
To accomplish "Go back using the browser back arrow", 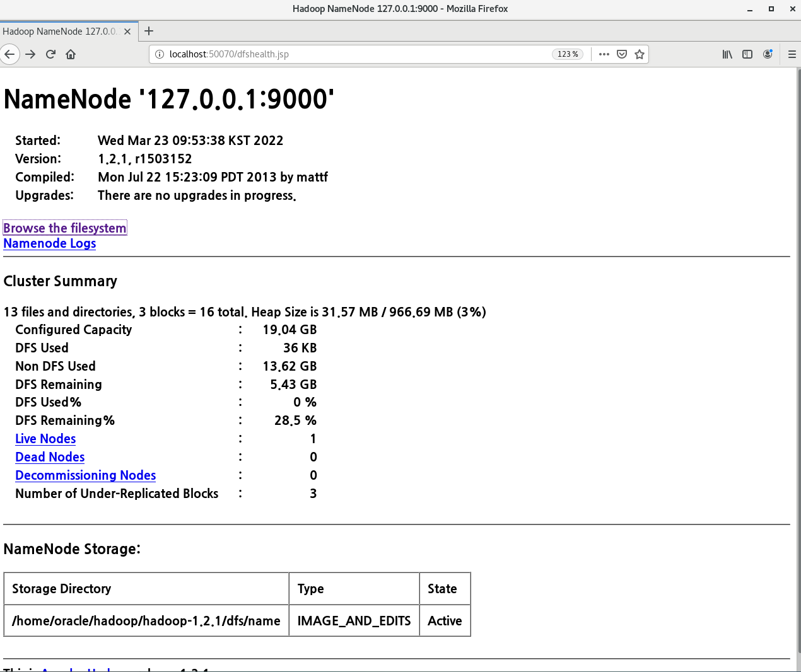I will click(x=9, y=54).
